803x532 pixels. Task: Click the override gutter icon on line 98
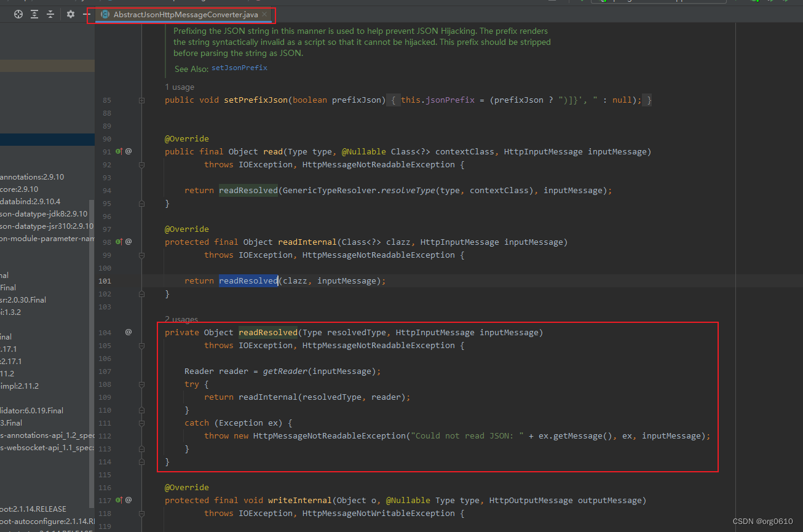119,242
